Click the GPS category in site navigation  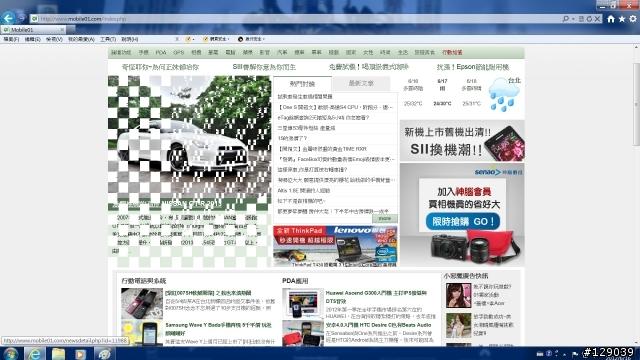point(178,53)
